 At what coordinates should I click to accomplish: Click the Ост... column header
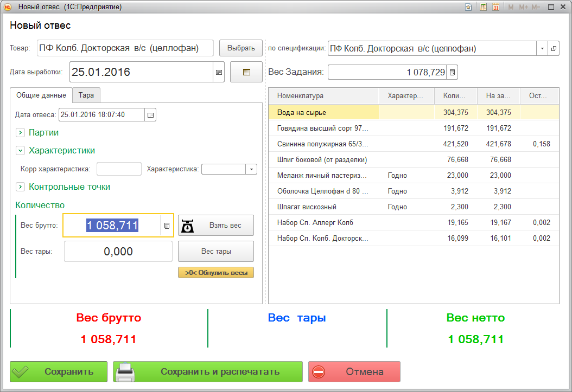(539, 96)
